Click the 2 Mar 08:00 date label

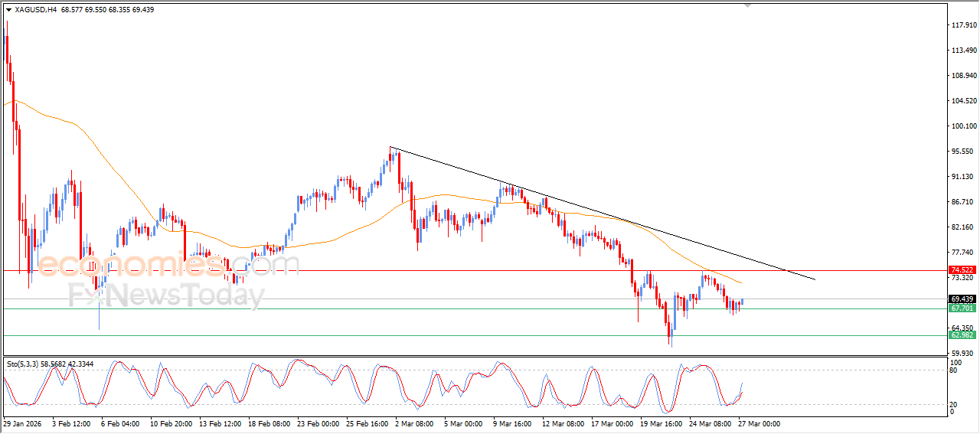click(x=414, y=423)
